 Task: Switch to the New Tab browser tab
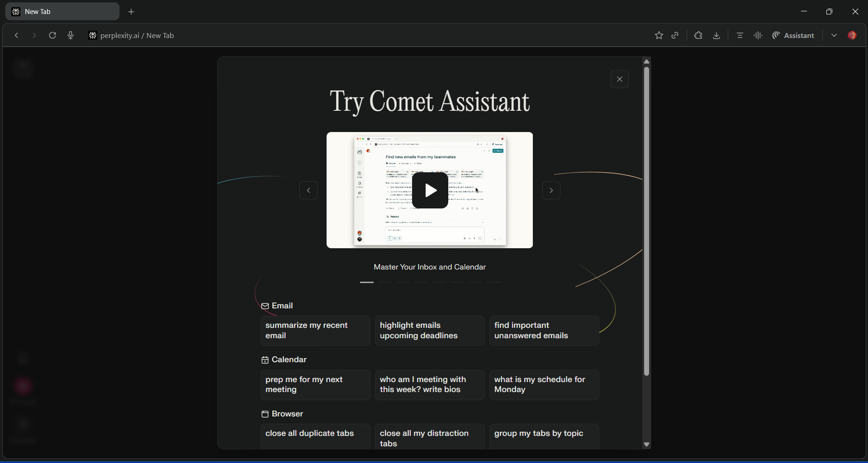pyautogui.click(x=62, y=11)
